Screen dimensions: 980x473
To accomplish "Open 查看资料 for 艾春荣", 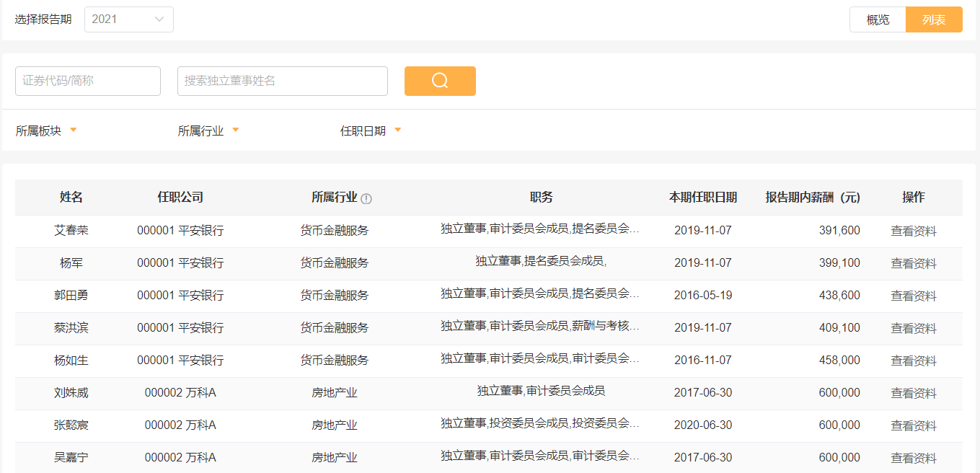I will pos(914,231).
